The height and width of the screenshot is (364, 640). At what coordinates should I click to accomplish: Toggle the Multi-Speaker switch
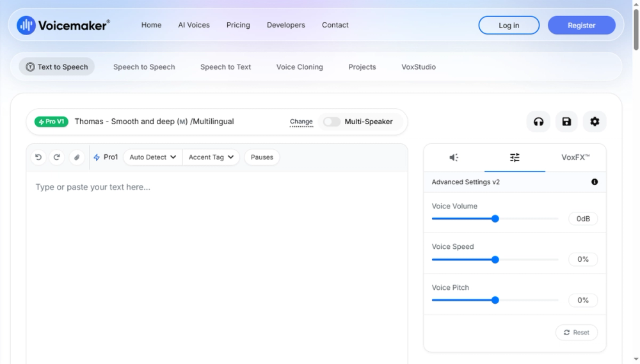[332, 122]
